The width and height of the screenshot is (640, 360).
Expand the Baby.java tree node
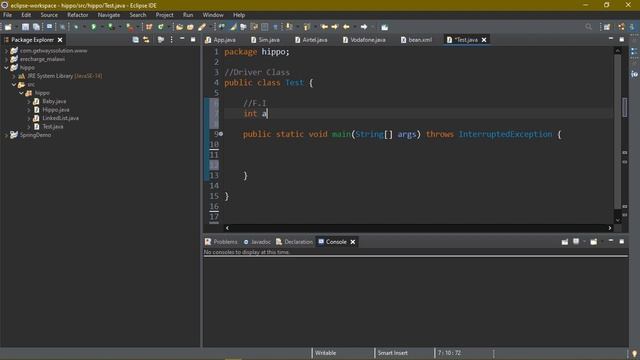[29, 101]
